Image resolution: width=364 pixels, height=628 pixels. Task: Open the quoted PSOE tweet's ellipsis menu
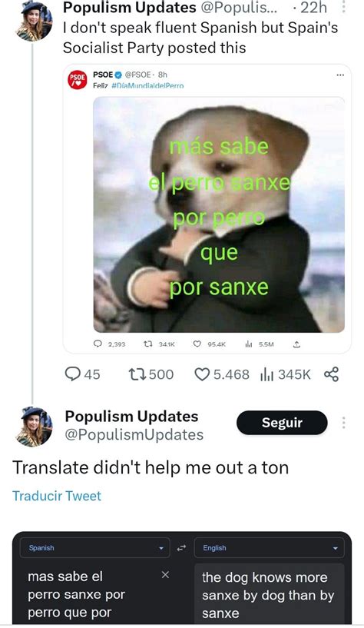pyautogui.click(x=340, y=75)
